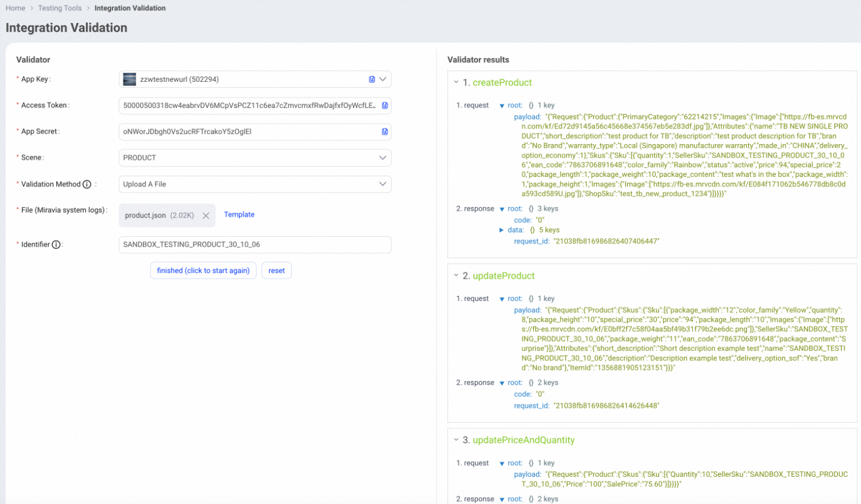Click info icon next to Identifier
Viewport: 861px width, 504px height.
[x=56, y=245]
